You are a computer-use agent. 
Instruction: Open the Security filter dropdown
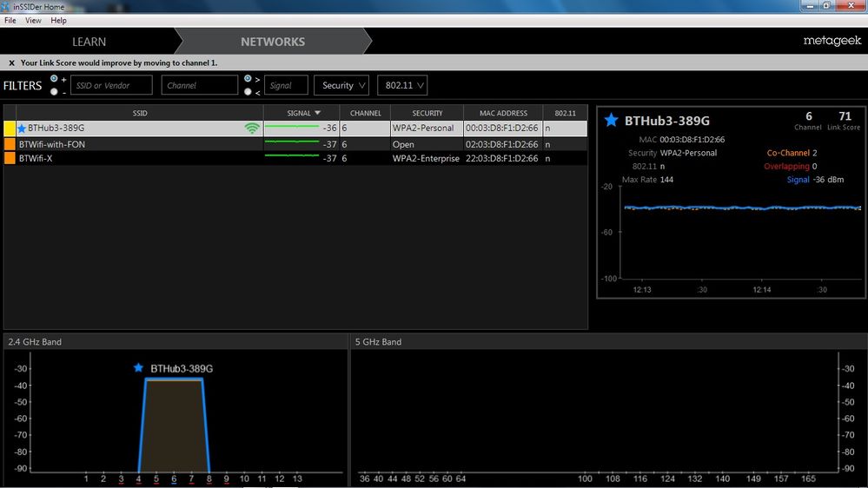click(x=341, y=85)
